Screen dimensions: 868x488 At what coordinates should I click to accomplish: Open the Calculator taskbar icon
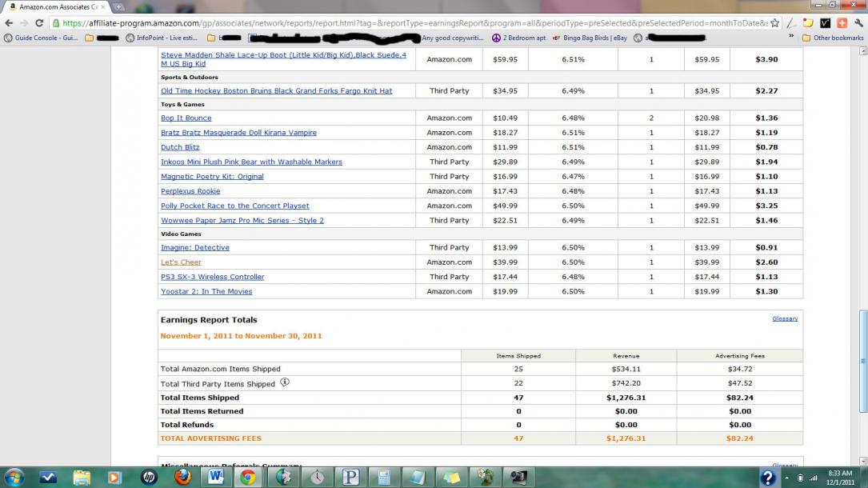click(x=384, y=478)
